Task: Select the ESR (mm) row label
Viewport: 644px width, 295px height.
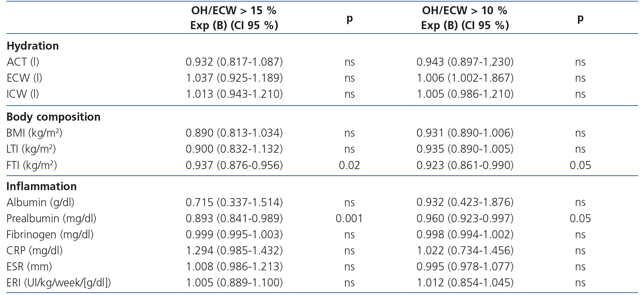Action: (29, 267)
